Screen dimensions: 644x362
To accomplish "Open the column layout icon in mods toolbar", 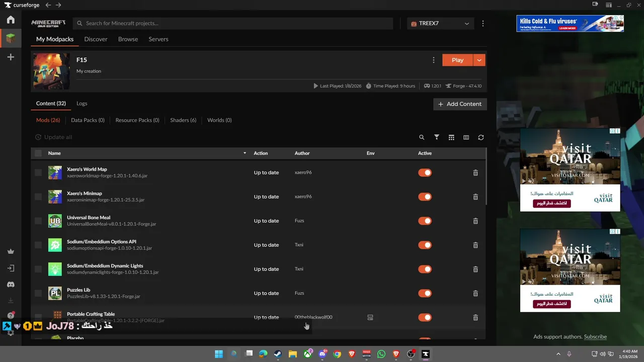I will point(466,137).
